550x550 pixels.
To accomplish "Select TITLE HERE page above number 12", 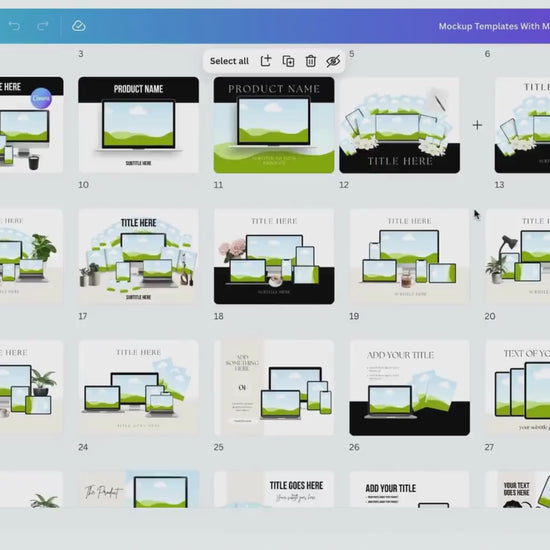I will coord(400,125).
